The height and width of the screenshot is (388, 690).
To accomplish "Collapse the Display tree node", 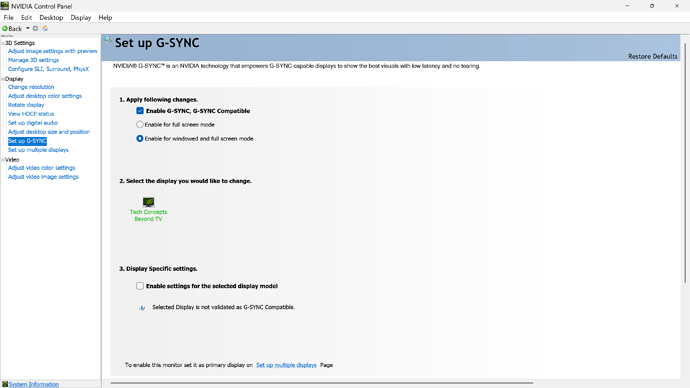I will 3,79.
